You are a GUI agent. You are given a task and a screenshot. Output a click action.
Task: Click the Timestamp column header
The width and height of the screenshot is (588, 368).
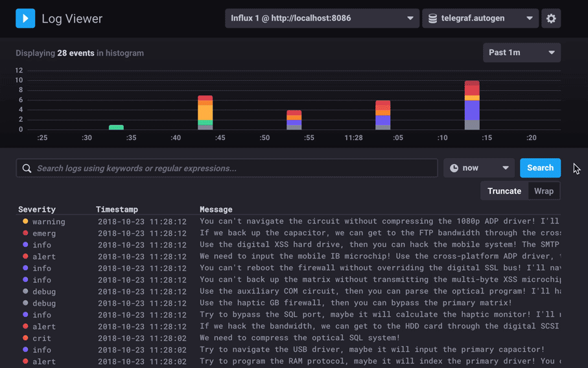click(x=117, y=209)
